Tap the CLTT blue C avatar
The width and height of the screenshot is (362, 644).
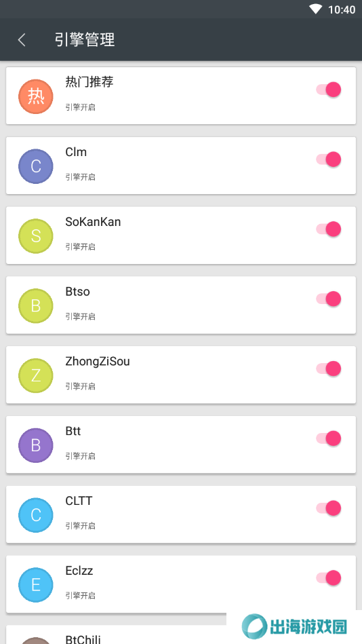click(x=36, y=516)
